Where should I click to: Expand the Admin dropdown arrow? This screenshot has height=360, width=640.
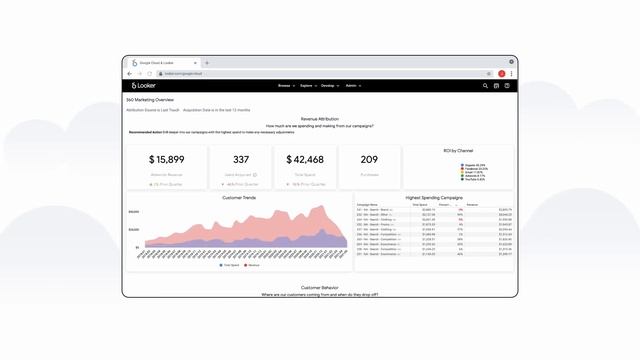click(x=360, y=86)
